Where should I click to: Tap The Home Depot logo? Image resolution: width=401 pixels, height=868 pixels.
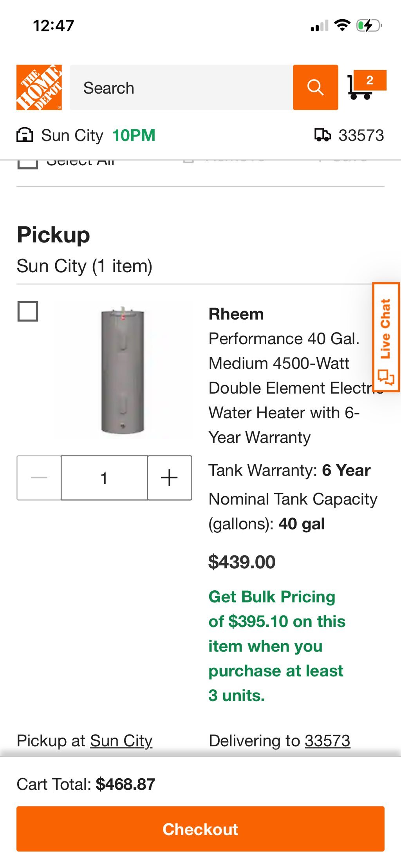tap(39, 87)
